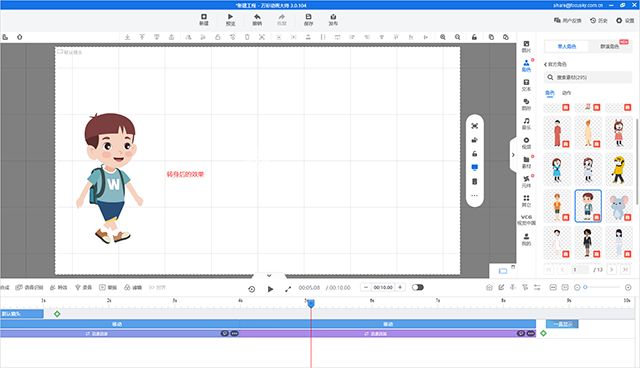
Task: Click the canvas zoom-in magnifier icon
Action: click(443, 37)
